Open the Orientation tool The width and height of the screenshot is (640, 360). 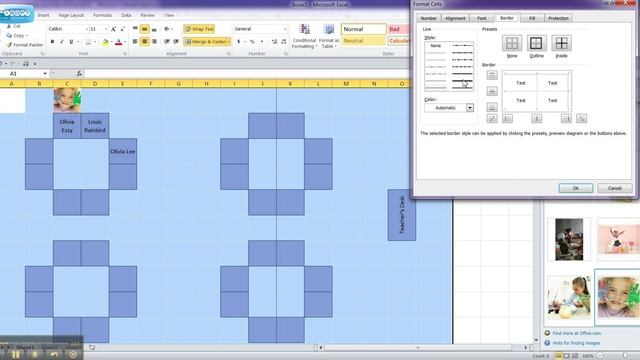[167, 29]
